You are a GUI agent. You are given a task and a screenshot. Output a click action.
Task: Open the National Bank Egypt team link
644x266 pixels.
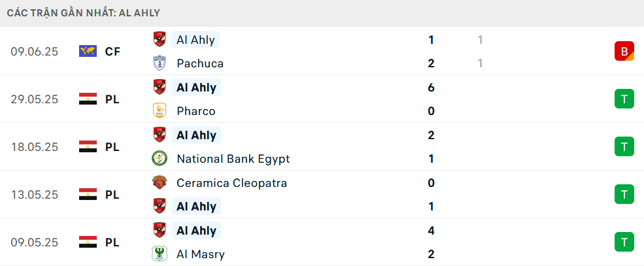pos(233,159)
